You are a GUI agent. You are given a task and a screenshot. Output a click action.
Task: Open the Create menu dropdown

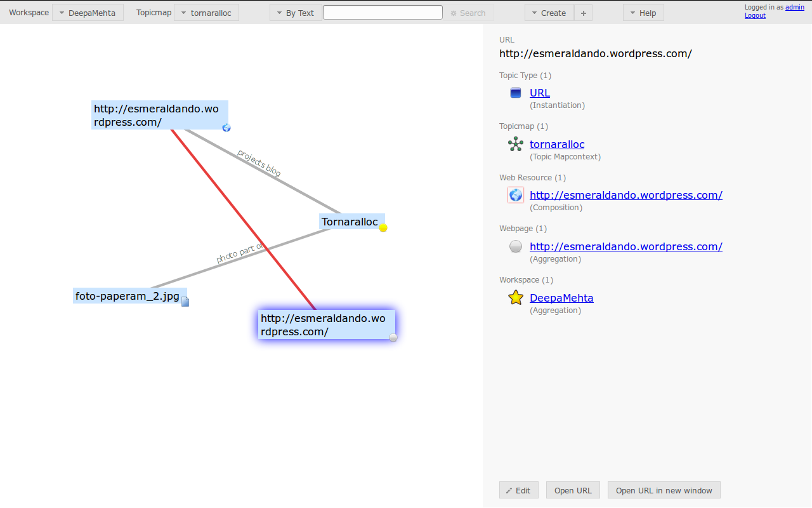tap(549, 13)
